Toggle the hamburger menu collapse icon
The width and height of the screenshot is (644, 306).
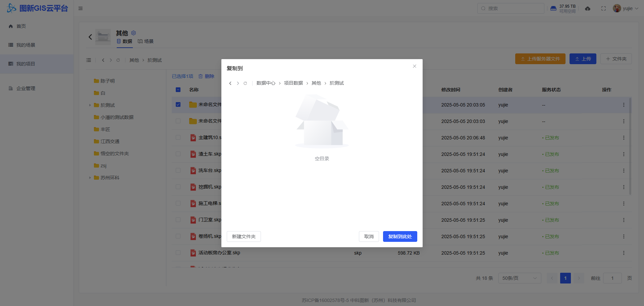[x=80, y=8]
